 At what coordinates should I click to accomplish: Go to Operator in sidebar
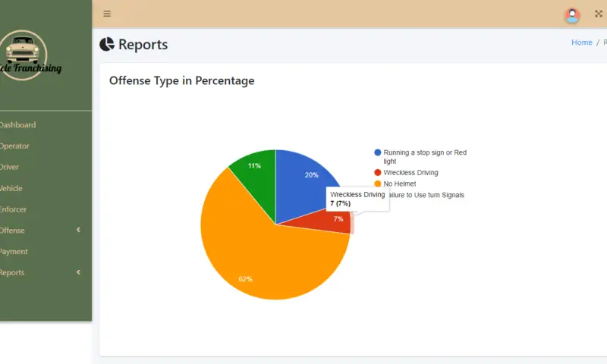14,146
